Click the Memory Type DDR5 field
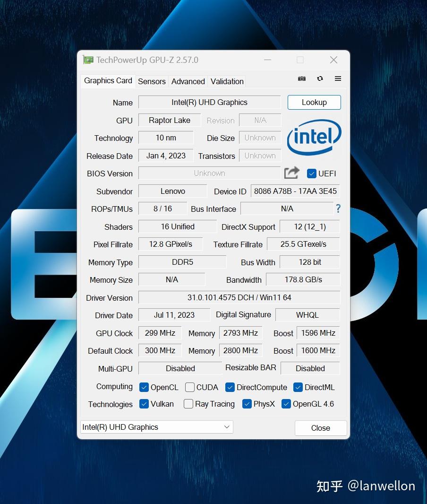Image resolution: width=427 pixels, height=504 pixels. tap(182, 262)
